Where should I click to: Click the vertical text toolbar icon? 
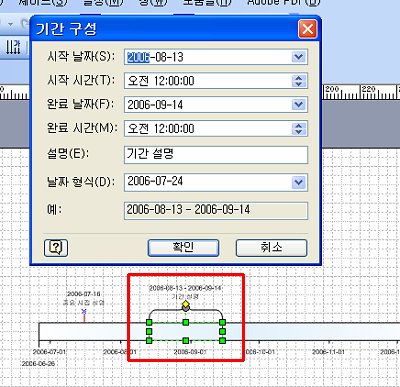pos(14,47)
